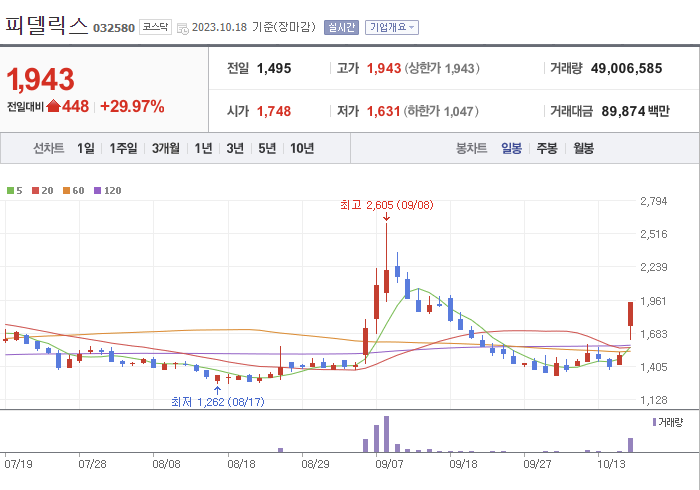This screenshot has width=700, height=490.
Task: Open the 10년 line chart
Action: tap(302, 148)
